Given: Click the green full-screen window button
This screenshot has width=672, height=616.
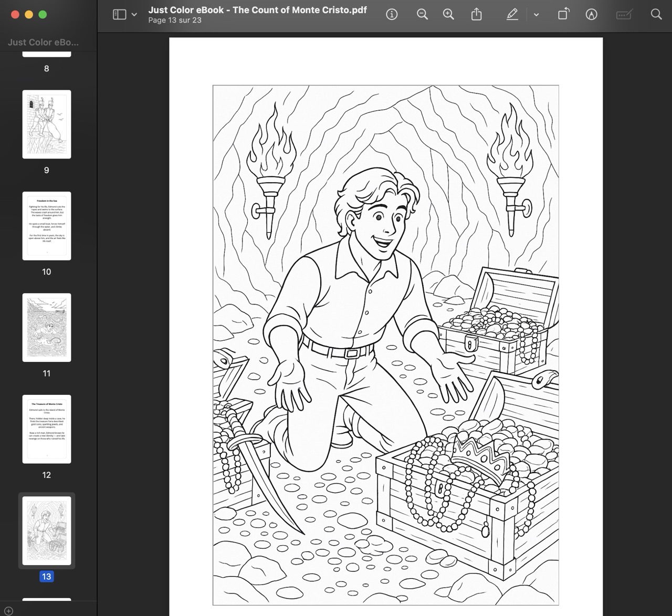Looking at the screenshot, I should tap(43, 15).
